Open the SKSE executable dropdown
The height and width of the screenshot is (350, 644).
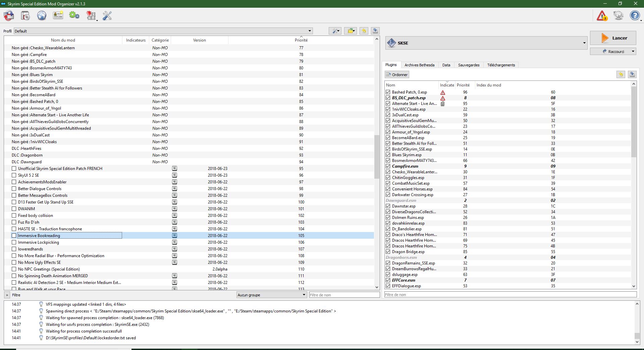[x=486, y=43]
